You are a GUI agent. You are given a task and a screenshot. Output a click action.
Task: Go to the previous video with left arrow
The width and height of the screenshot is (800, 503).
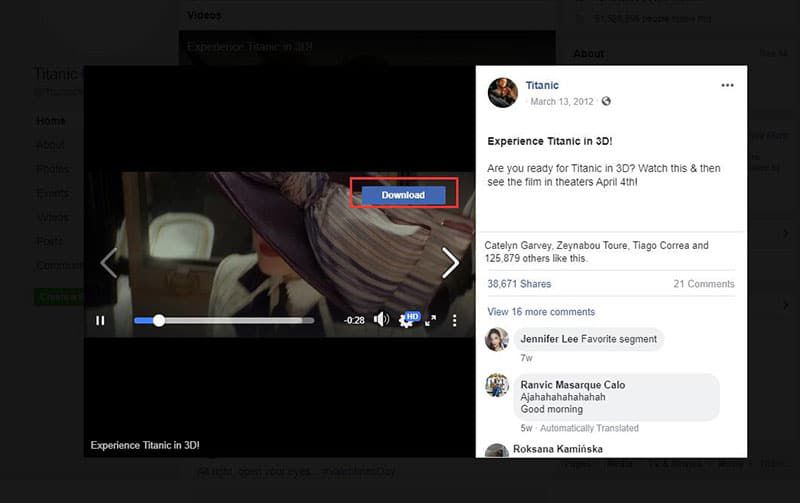coord(109,263)
